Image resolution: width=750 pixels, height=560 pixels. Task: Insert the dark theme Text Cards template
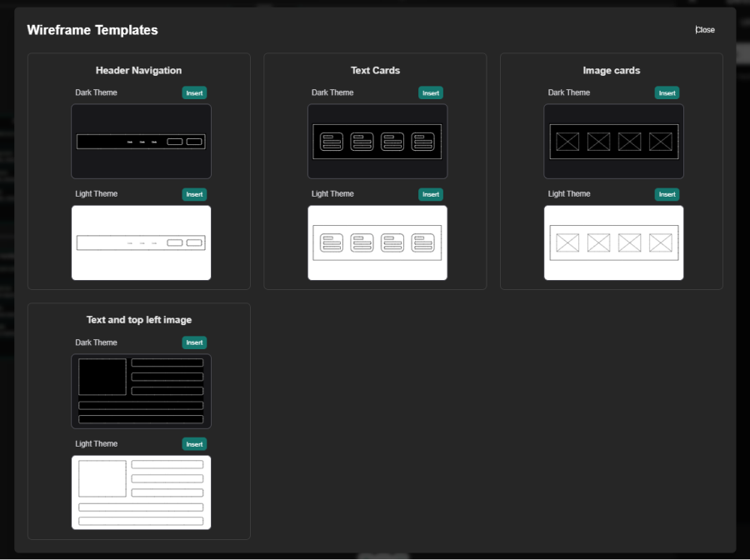(430, 92)
